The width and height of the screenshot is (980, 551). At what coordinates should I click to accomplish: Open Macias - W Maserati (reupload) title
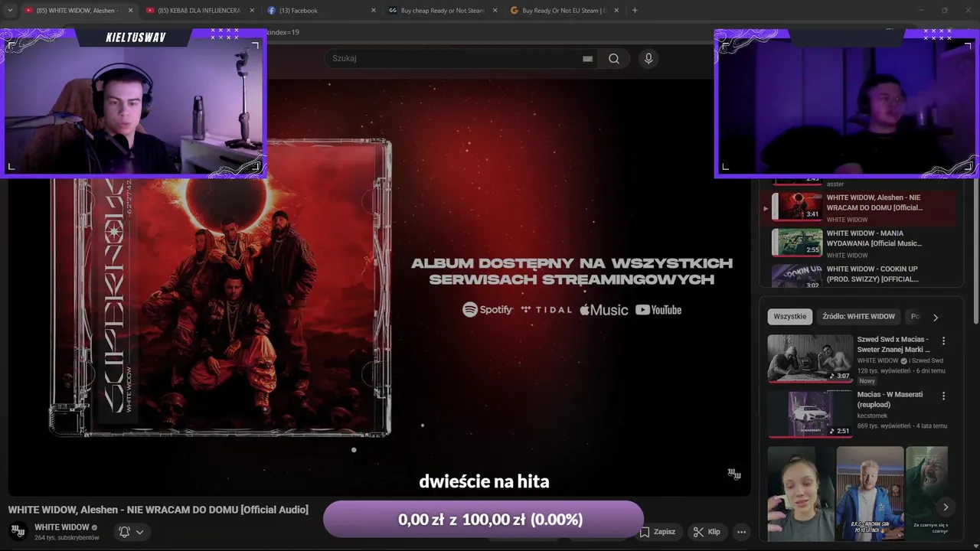(x=890, y=399)
